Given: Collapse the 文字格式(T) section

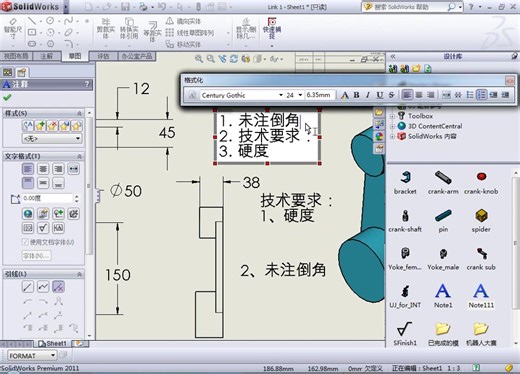Looking at the screenshot, I should (79, 156).
